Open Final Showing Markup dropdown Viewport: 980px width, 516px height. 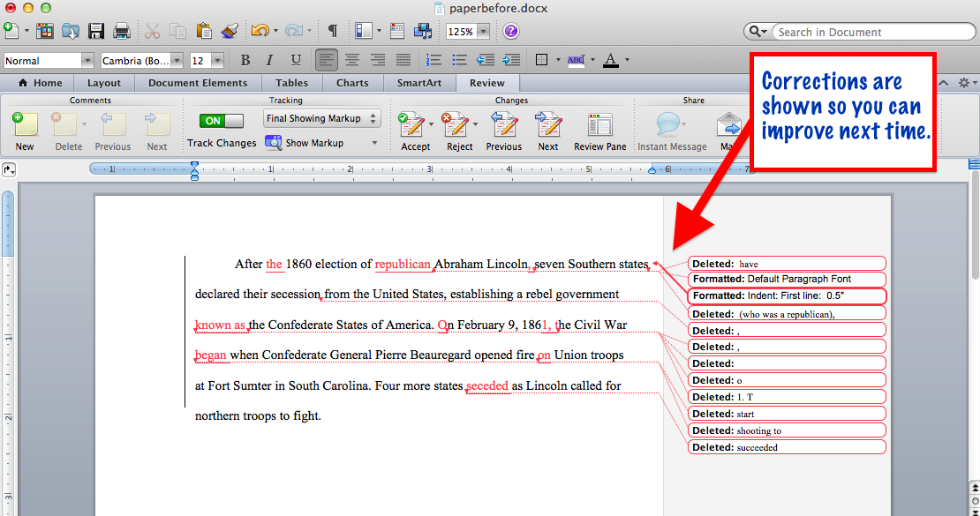321,118
